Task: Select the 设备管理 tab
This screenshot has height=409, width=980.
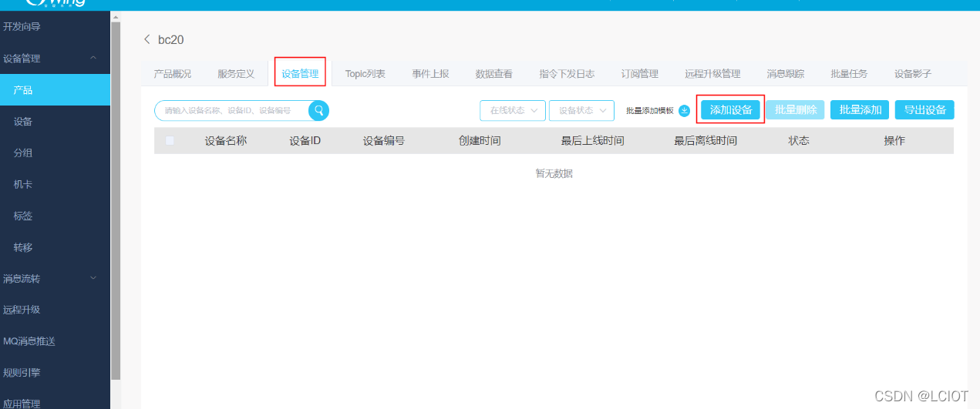Action: coord(300,74)
